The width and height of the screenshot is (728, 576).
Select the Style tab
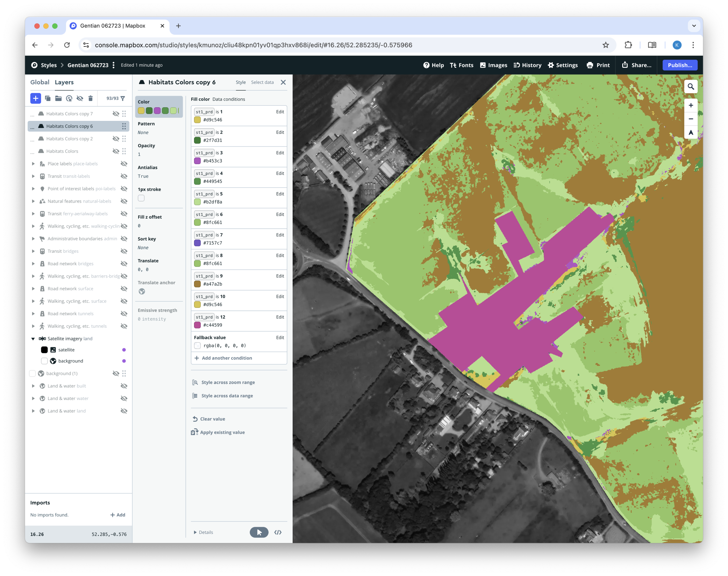[241, 82]
